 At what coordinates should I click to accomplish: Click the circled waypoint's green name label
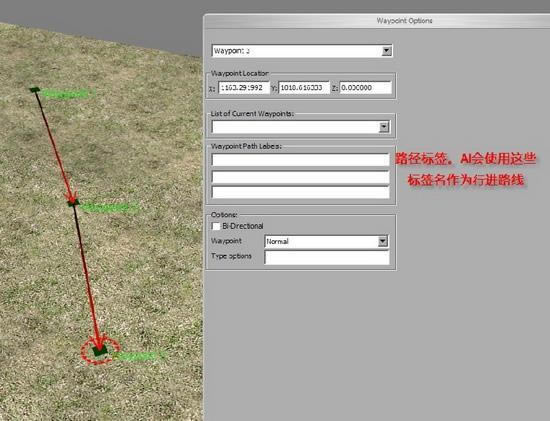[138, 356]
